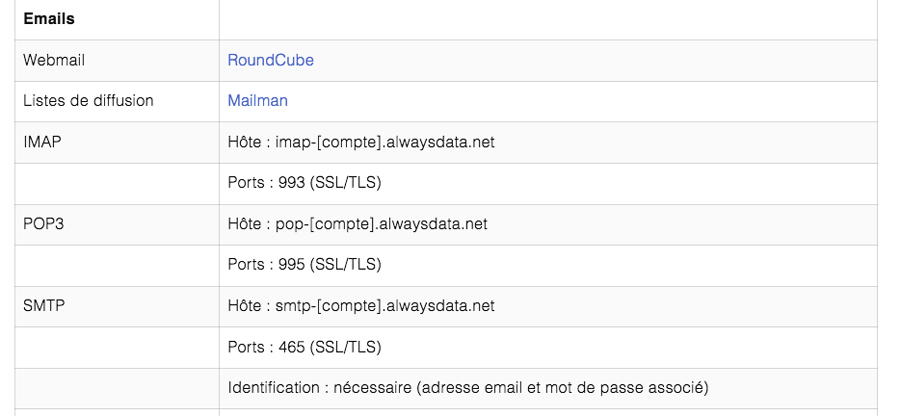900x416 pixels.
Task: Open the Mailman mailing list link
Action: click(x=258, y=100)
